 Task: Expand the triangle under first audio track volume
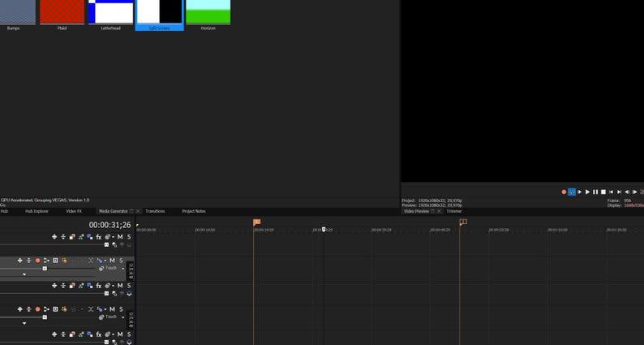[24, 274]
